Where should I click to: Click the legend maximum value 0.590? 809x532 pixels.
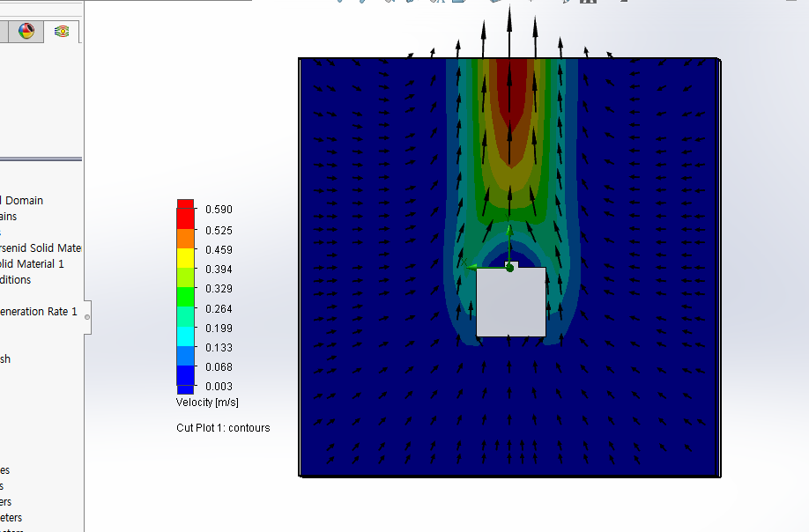[x=219, y=210]
